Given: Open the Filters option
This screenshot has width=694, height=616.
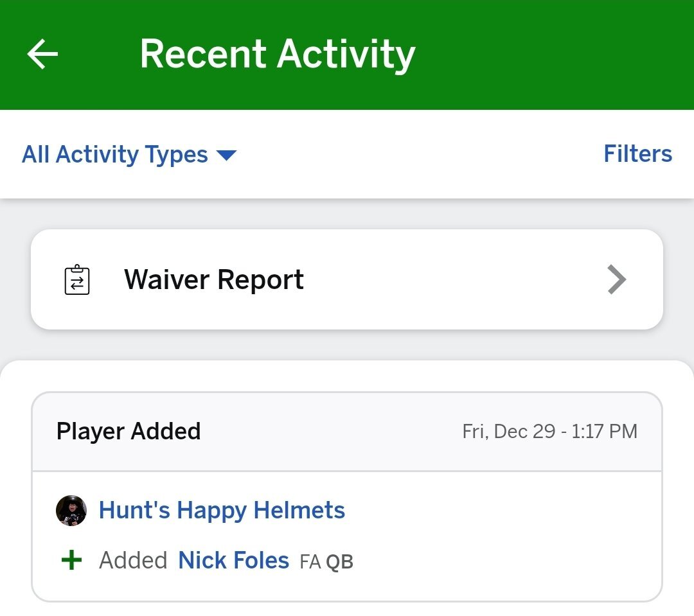Looking at the screenshot, I should pos(638,154).
